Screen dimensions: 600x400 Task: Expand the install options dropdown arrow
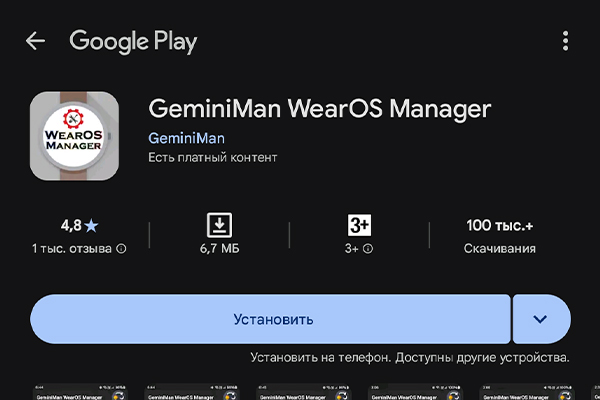point(541,319)
